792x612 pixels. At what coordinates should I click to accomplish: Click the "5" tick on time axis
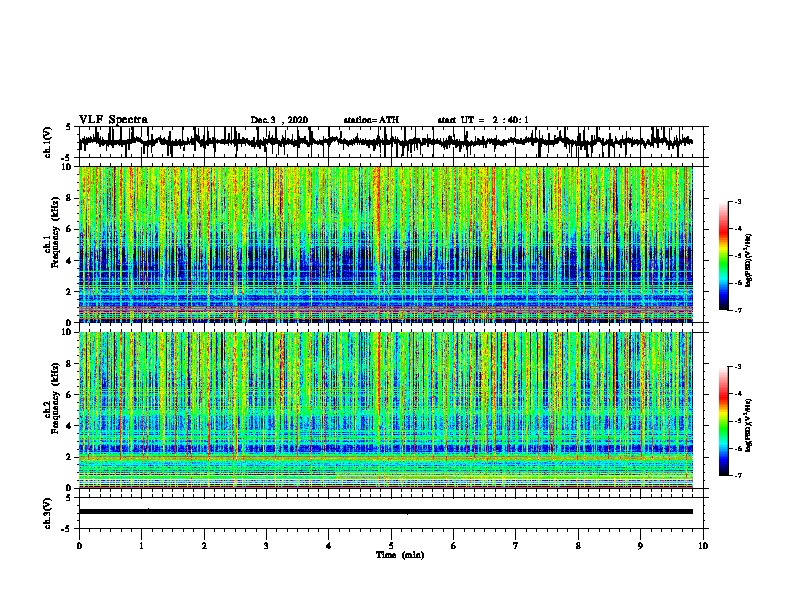[x=391, y=546]
